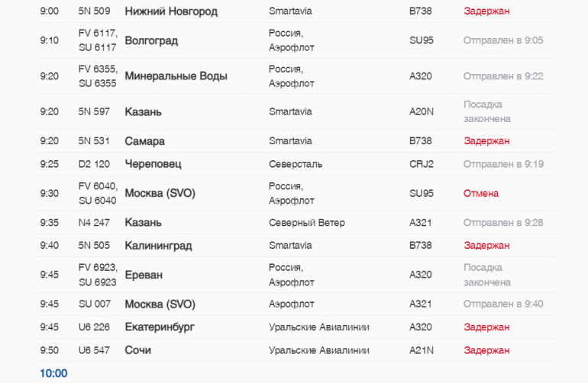Open the Череповец flight details
The image size is (588, 383).
(x=153, y=164)
